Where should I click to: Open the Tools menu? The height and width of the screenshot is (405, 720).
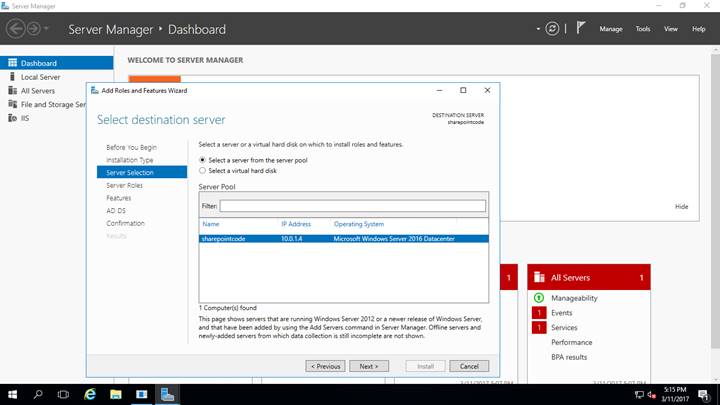coord(642,29)
